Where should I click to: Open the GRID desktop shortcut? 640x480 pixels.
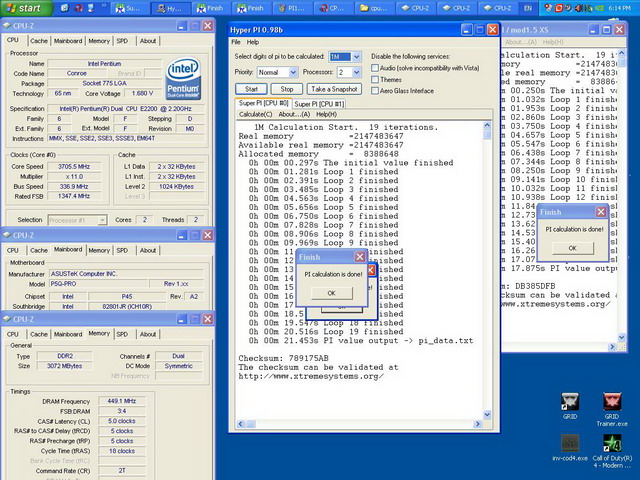pyautogui.click(x=572, y=402)
